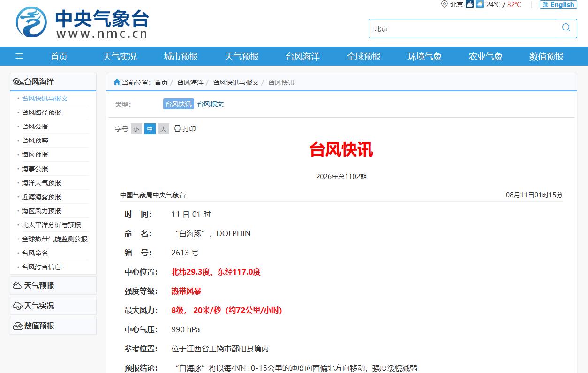Image resolution: width=588 pixels, height=373 pixels.
Task: Open 天气实况 in the navigation bar
Action: point(120,56)
